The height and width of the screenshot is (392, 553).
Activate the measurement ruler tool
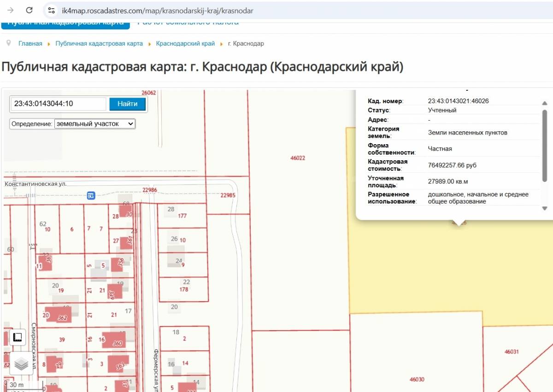(x=18, y=337)
